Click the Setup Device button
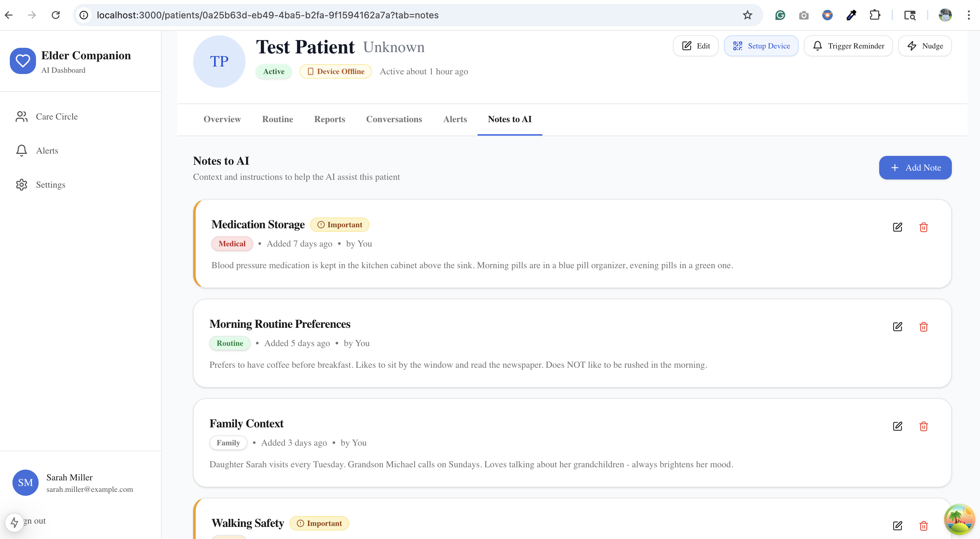The height and width of the screenshot is (539, 980). 761,46
